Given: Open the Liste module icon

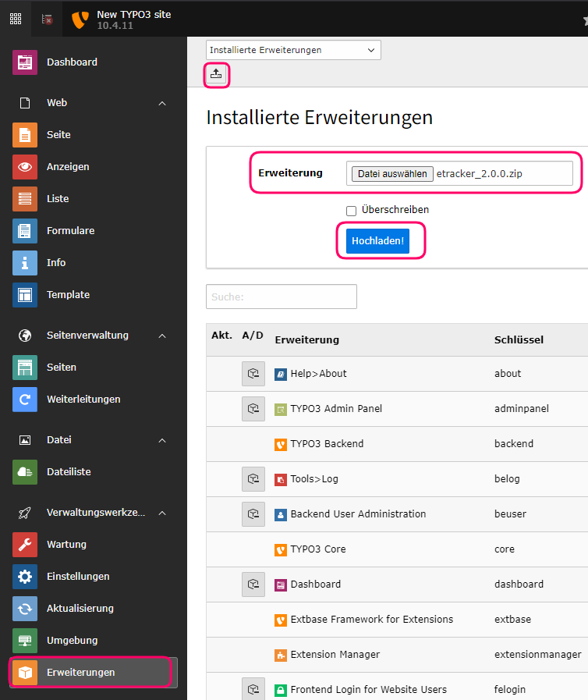Looking at the screenshot, I should click(25, 199).
